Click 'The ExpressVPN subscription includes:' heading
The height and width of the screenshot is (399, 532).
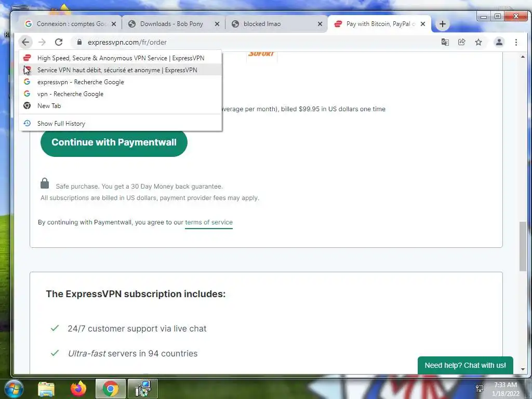[136, 294]
